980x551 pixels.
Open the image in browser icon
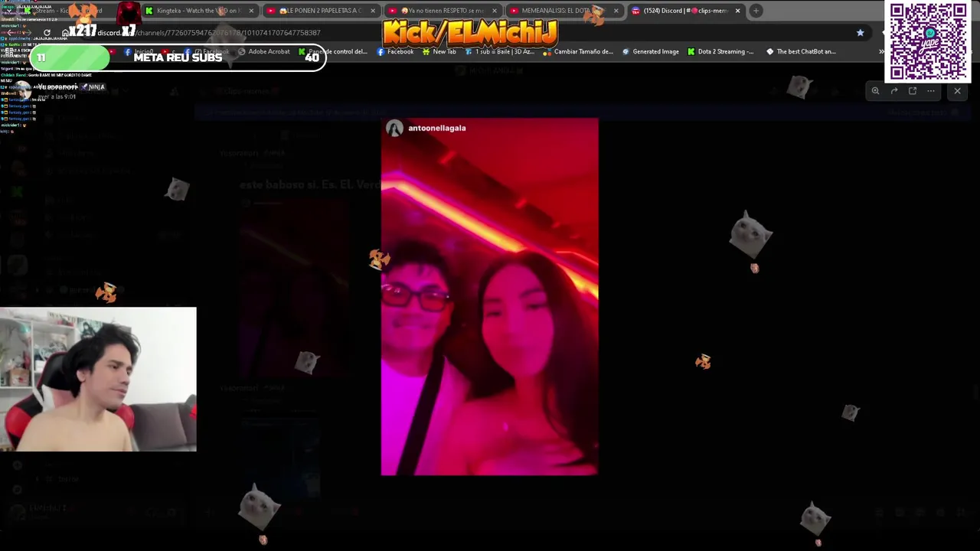tap(913, 91)
